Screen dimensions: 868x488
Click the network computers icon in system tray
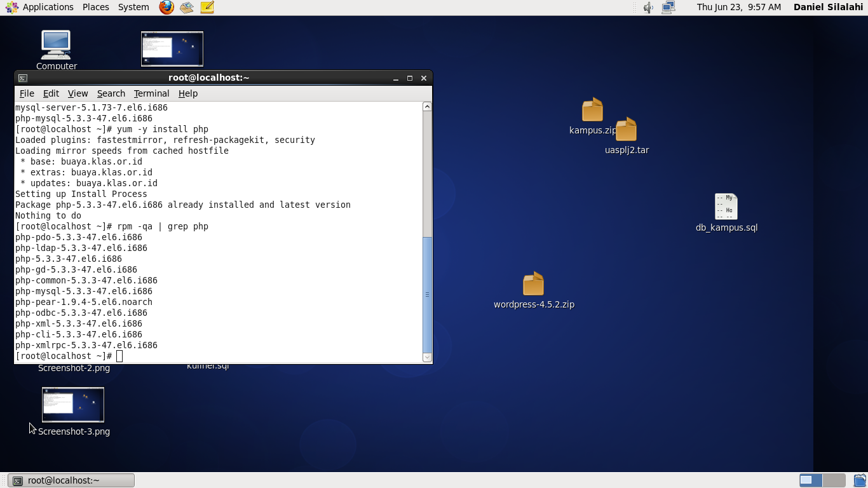pos(668,7)
